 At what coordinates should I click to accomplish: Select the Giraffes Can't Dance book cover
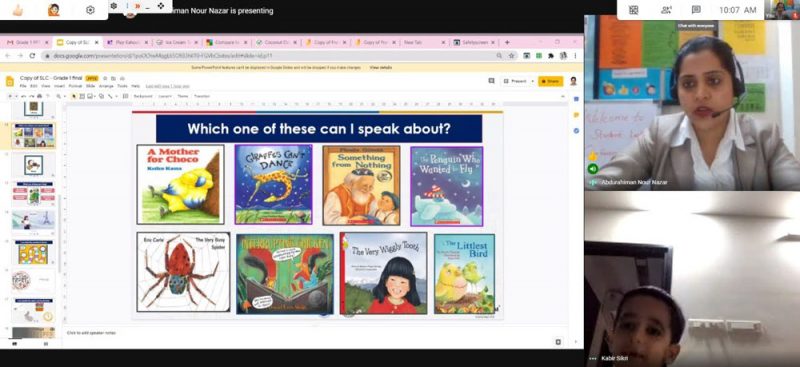pos(273,184)
